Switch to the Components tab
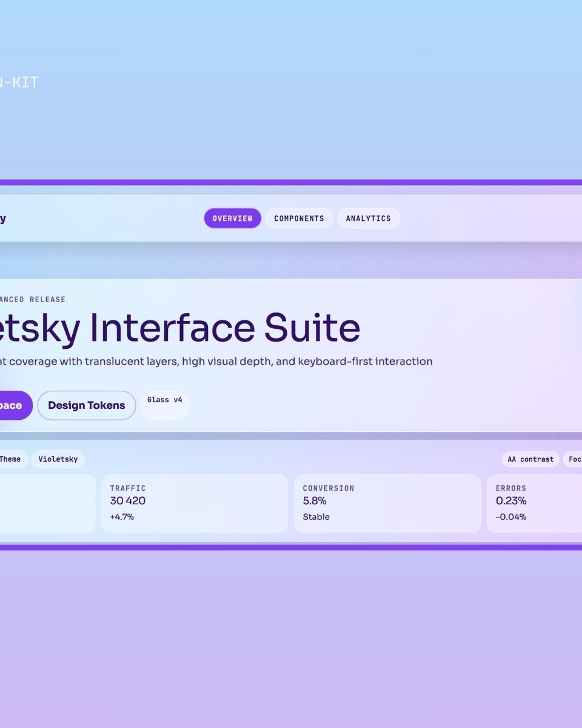Viewport: 582px width, 728px height. pos(299,218)
